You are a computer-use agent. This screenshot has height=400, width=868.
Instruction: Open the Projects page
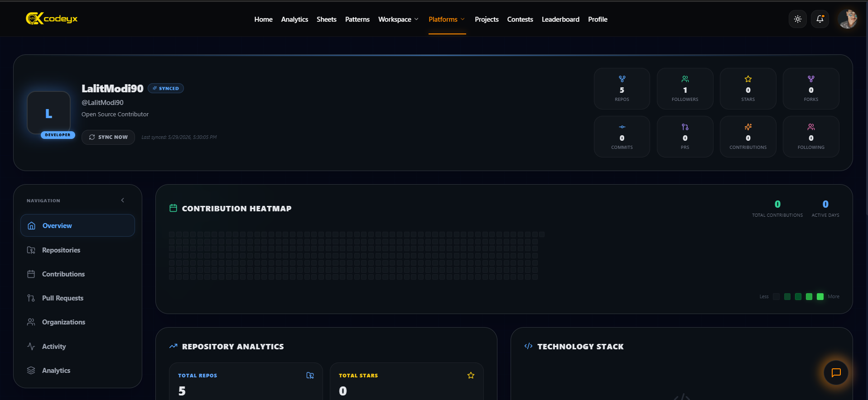coord(487,19)
